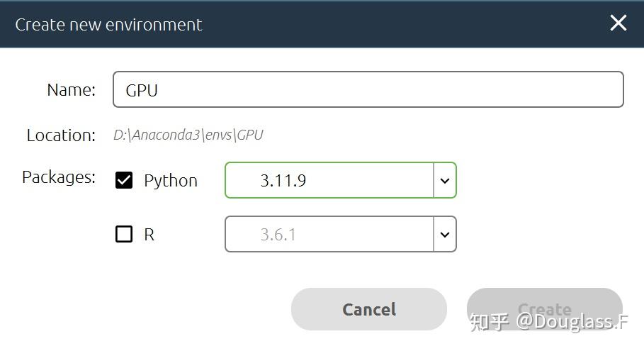This screenshot has height=351, width=644.
Task: Click the Create button
Action: click(x=544, y=309)
